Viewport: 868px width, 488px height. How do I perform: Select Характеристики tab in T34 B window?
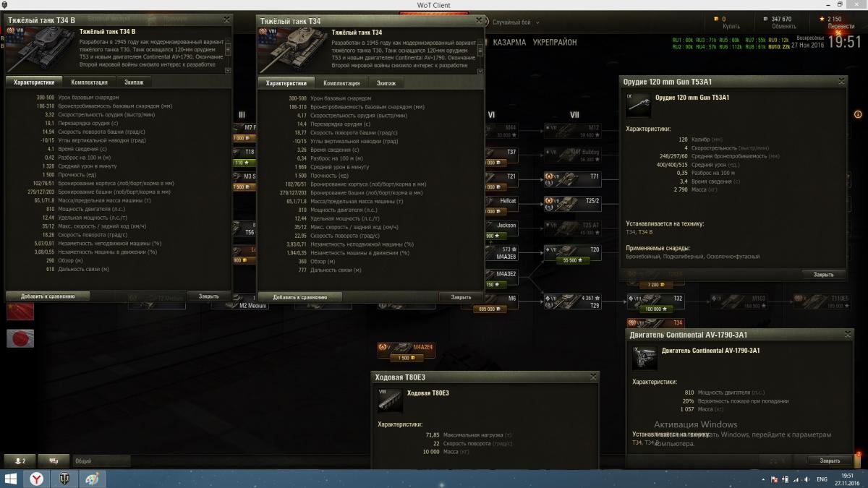pyautogui.click(x=35, y=82)
